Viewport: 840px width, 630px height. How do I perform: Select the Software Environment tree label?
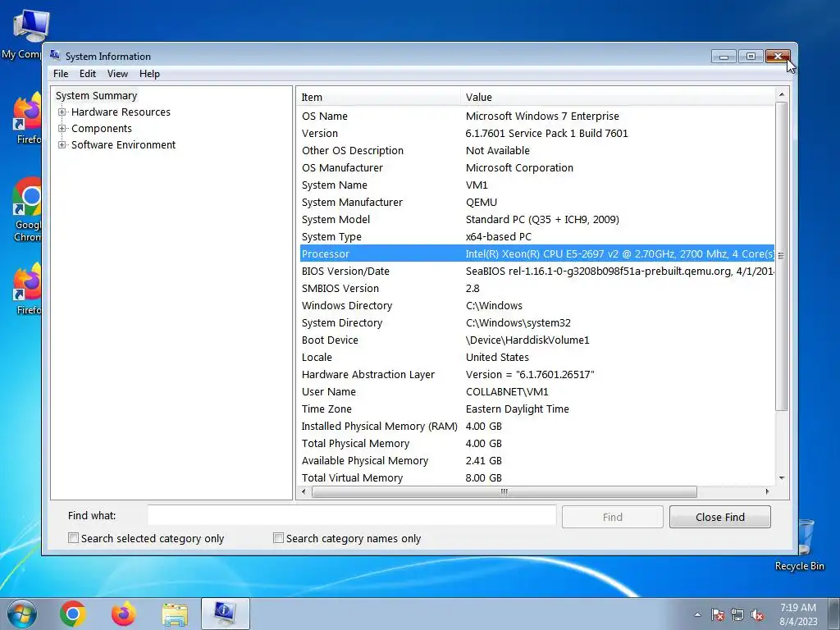(x=124, y=144)
